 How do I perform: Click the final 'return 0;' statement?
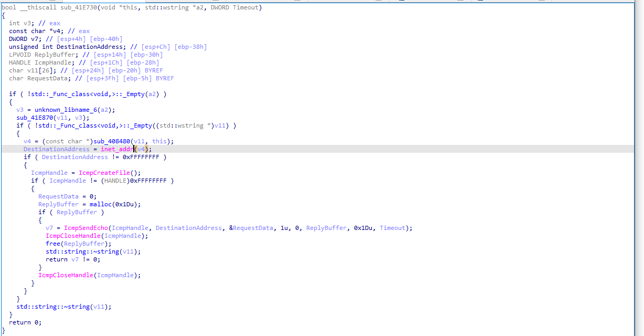click(25, 322)
